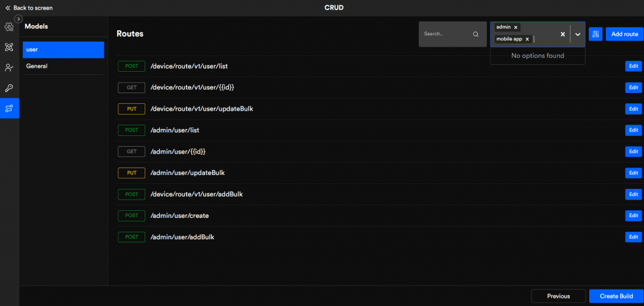This screenshot has height=306, width=644.
Task: Click Add route button
Action: pyautogui.click(x=624, y=34)
